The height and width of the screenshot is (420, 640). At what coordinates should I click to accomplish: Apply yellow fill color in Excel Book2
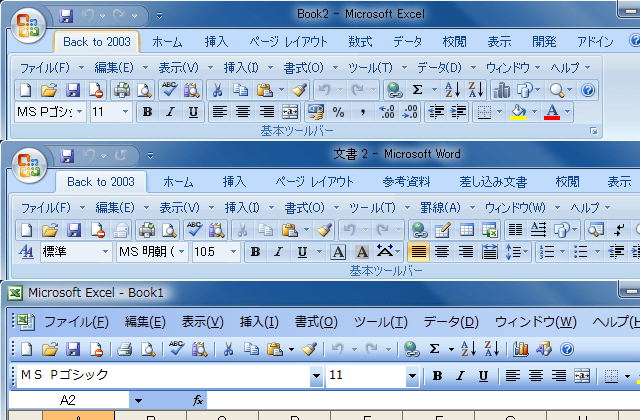tap(518, 112)
